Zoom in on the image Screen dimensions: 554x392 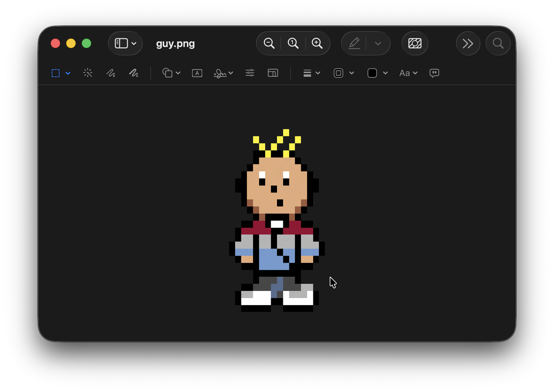click(x=317, y=43)
